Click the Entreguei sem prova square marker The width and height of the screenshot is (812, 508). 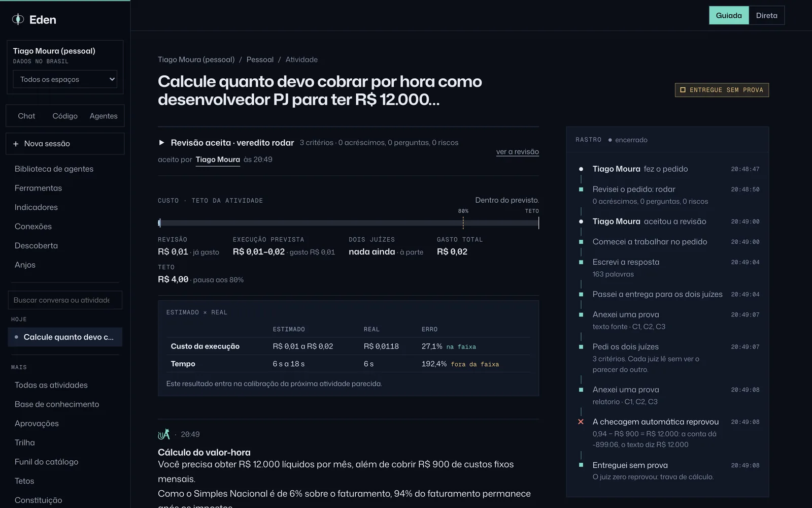(x=581, y=465)
